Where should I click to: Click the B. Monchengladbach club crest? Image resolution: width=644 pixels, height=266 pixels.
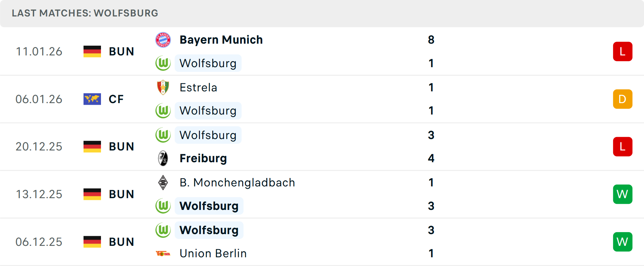click(x=163, y=183)
